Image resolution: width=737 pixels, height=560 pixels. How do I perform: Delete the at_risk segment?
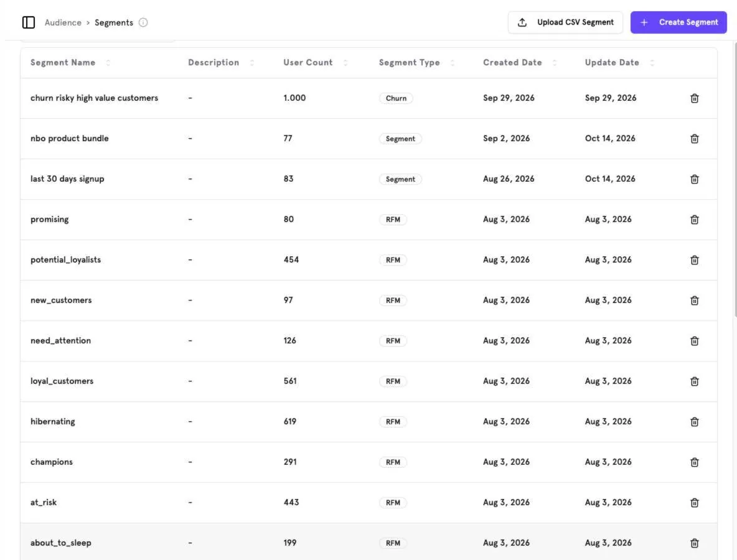click(694, 502)
